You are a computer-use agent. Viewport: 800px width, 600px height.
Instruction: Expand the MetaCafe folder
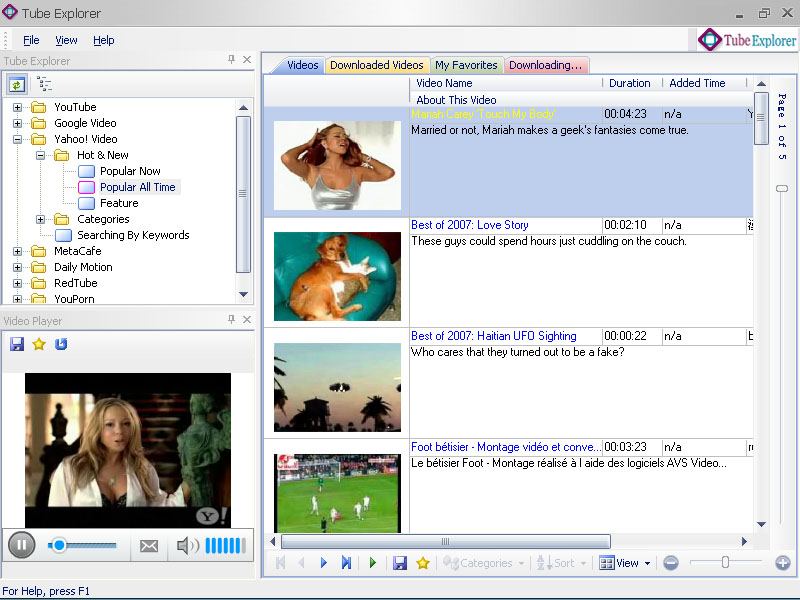pos(17,251)
